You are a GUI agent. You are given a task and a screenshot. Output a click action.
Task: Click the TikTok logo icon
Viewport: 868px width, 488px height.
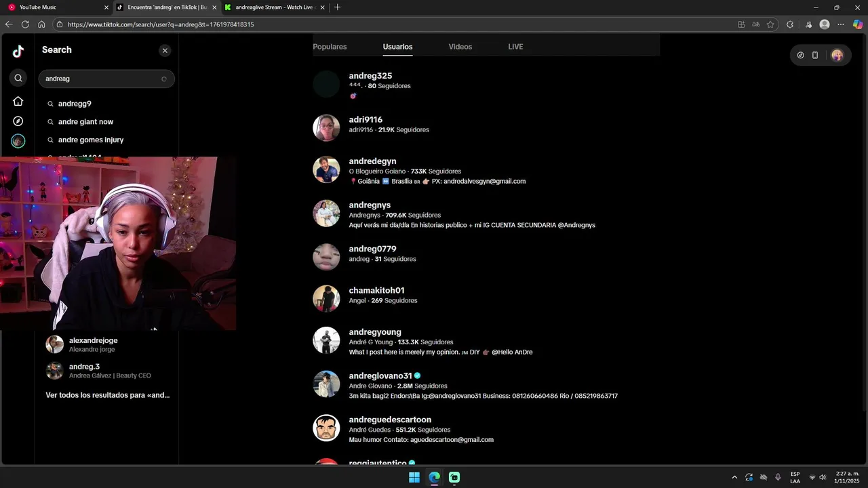[x=18, y=51]
